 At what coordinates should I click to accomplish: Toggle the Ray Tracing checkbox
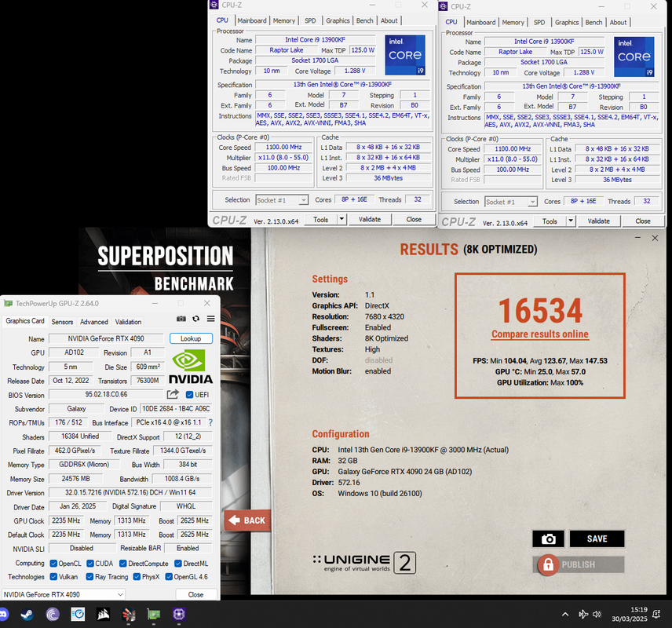coord(89,576)
